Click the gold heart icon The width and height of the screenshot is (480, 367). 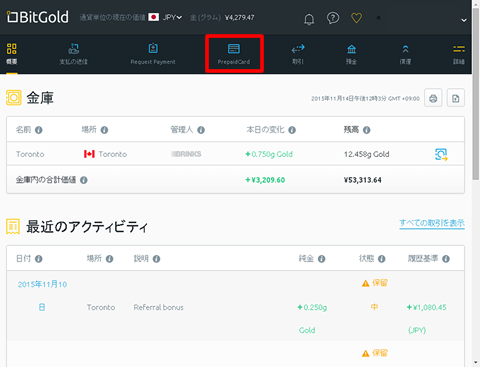coord(356,18)
